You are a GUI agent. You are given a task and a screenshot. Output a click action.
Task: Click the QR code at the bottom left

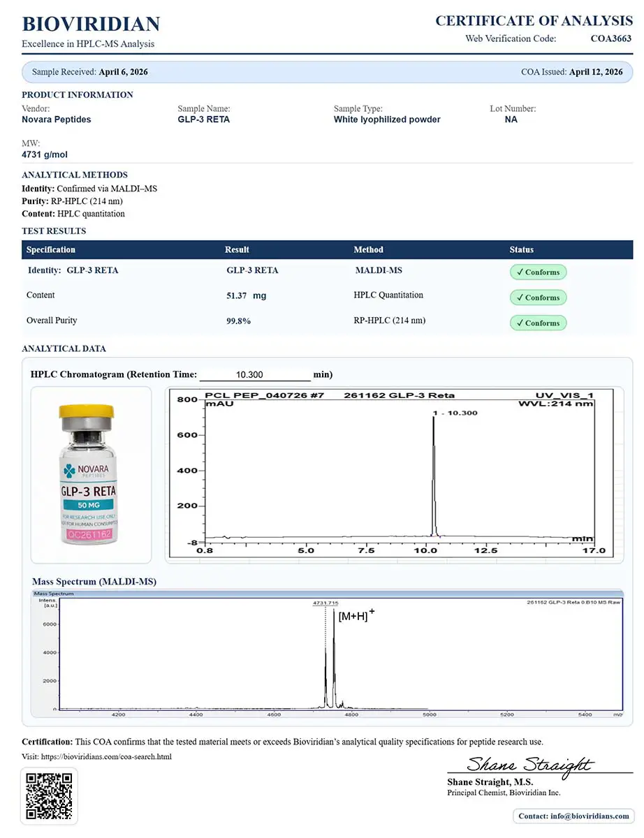(50, 795)
